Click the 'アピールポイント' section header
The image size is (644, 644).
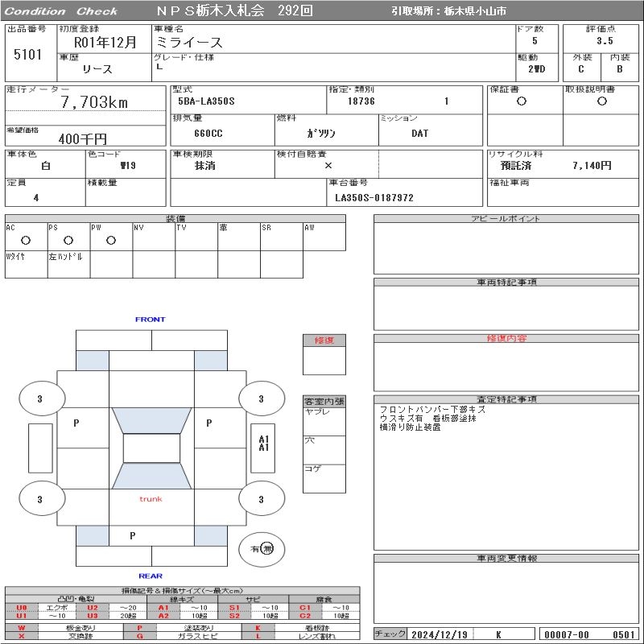(506, 218)
